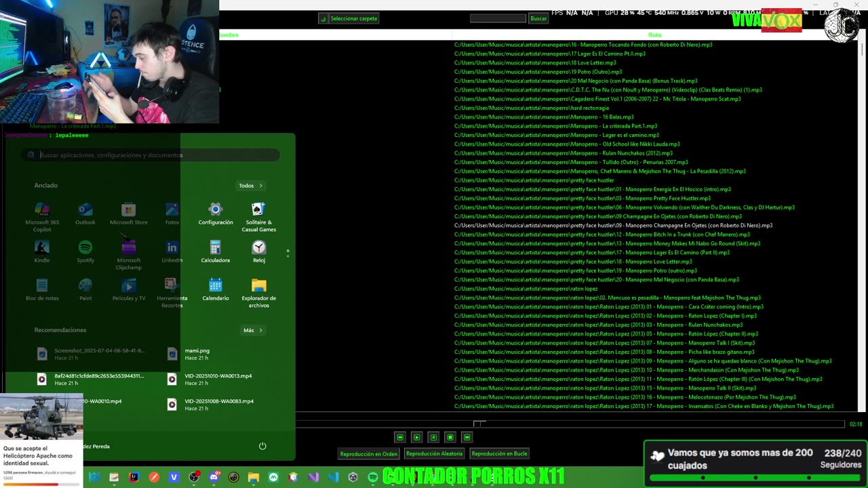Open Películas y TV app

tap(129, 289)
